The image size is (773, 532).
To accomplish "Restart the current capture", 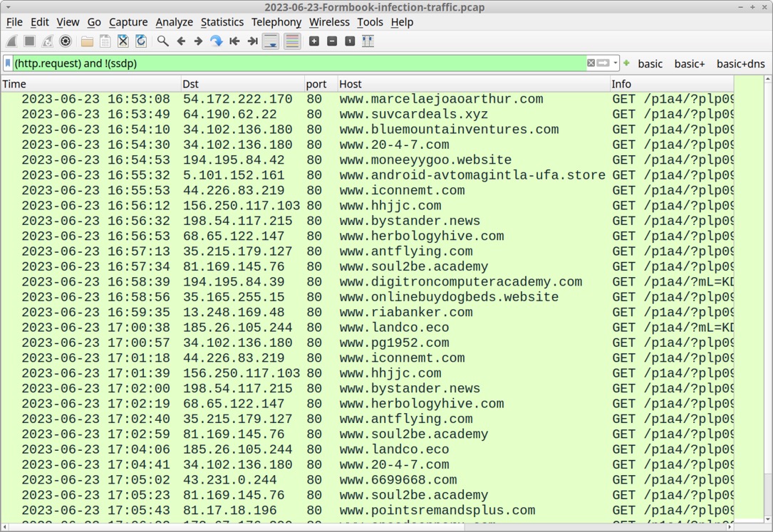I will click(47, 41).
